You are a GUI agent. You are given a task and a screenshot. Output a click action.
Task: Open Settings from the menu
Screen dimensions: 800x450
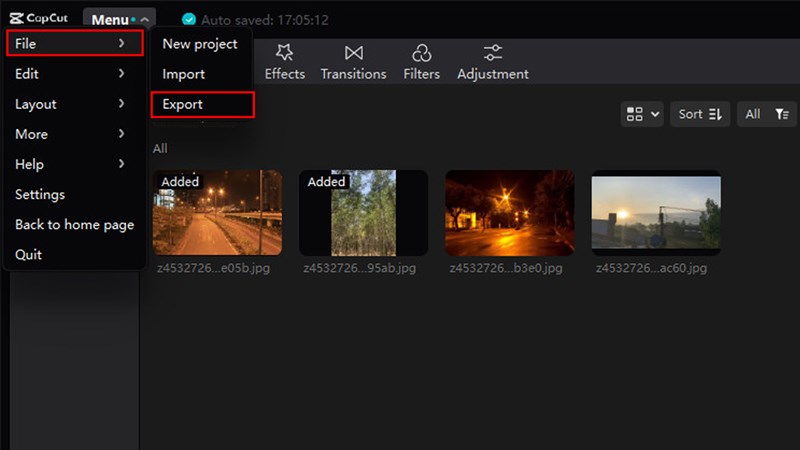click(40, 194)
